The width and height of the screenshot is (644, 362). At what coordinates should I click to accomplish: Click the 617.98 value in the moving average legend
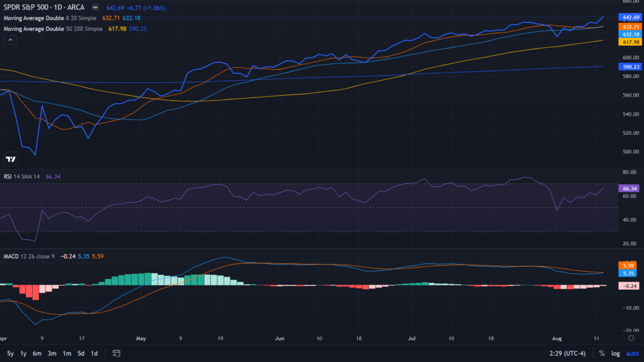click(x=117, y=29)
